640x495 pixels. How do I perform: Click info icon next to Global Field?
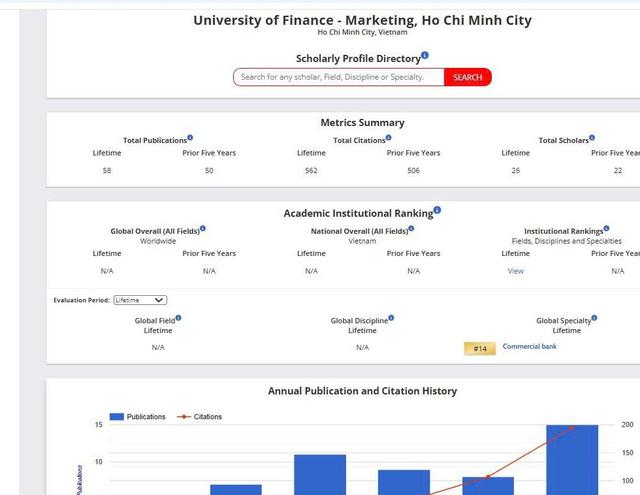coord(178,317)
